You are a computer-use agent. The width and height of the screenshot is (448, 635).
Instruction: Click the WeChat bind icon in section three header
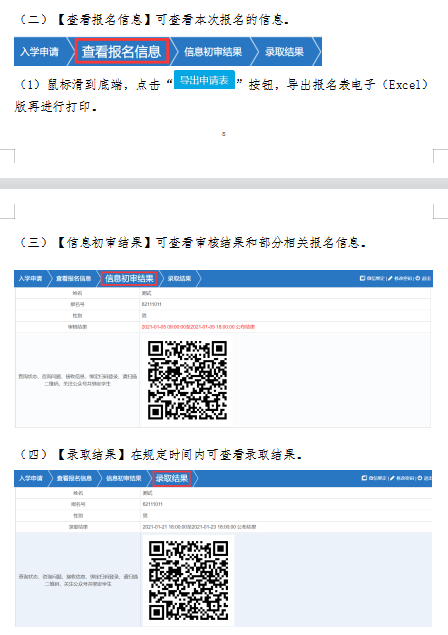click(x=362, y=278)
